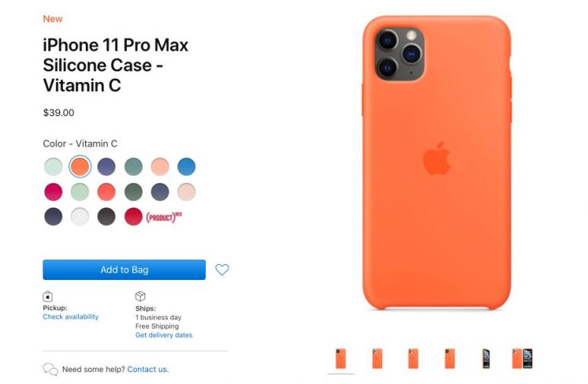
Task: Click the shipping box icon
Action: [141, 296]
